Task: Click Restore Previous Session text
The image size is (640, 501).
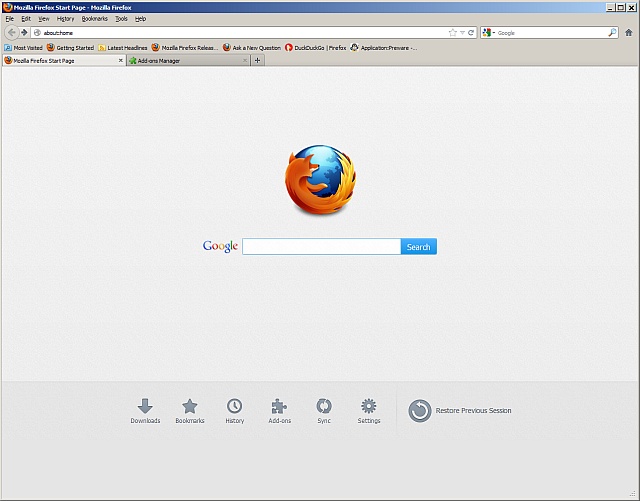Action: click(x=473, y=411)
